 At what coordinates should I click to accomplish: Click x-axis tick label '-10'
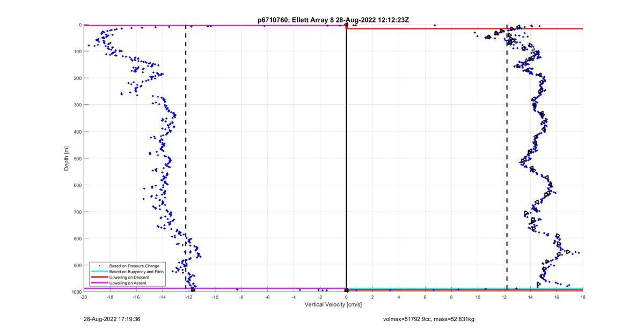tap(215, 297)
